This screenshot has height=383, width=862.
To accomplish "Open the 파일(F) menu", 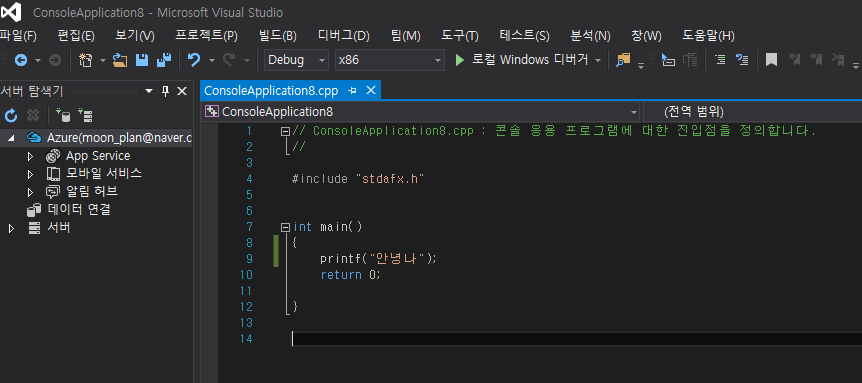I will (18, 36).
